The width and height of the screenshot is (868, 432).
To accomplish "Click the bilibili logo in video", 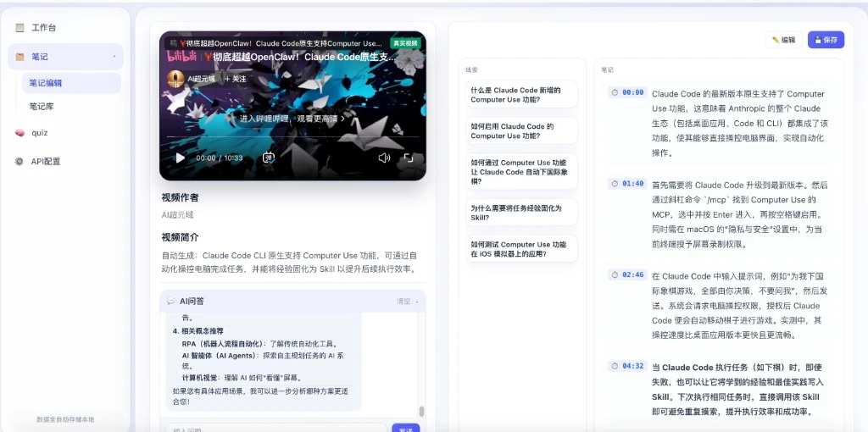I will 182,57.
